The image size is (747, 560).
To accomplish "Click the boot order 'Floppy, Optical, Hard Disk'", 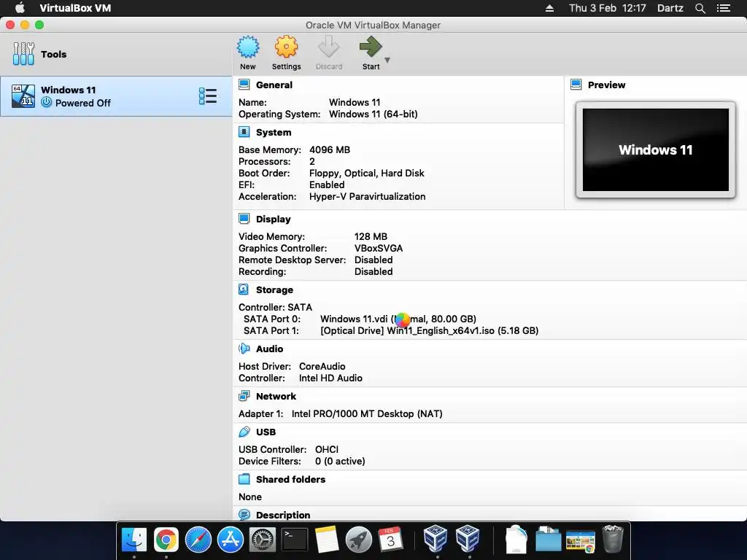I will click(367, 174).
